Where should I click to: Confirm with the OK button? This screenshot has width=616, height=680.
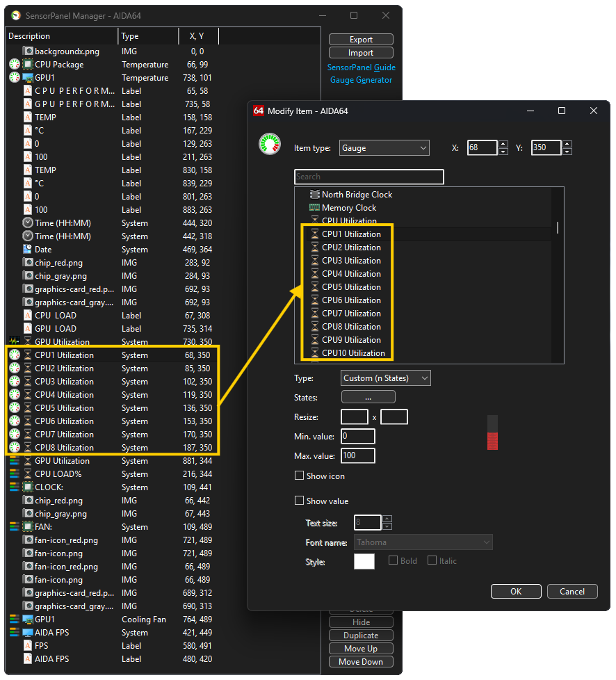pos(516,592)
